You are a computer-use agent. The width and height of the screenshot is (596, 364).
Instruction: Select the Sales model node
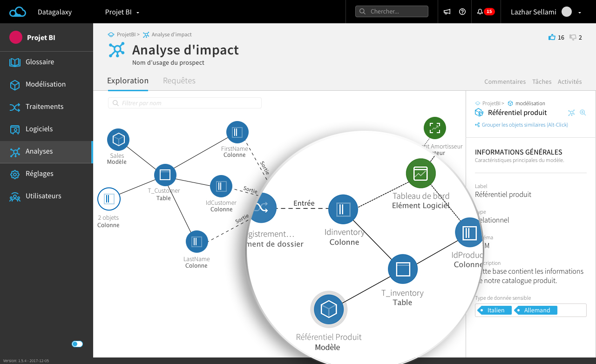coord(118,140)
